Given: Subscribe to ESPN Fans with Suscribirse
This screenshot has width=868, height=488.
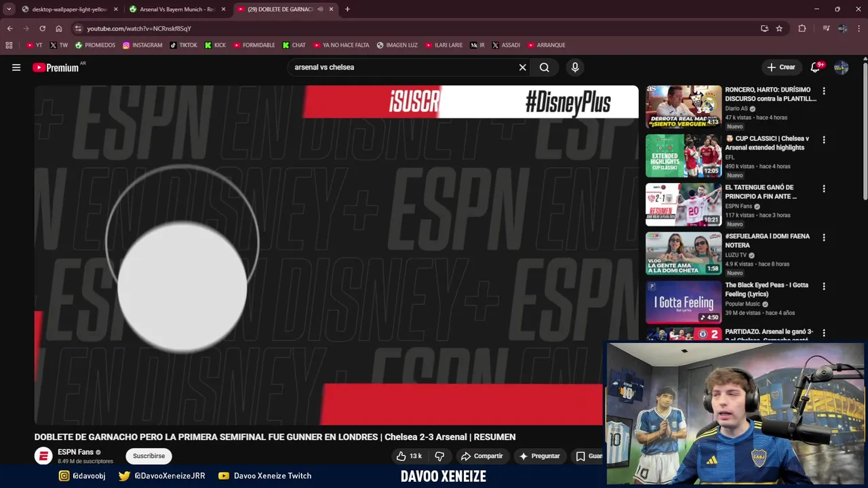Looking at the screenshot, I should click(x=149, y=456).
